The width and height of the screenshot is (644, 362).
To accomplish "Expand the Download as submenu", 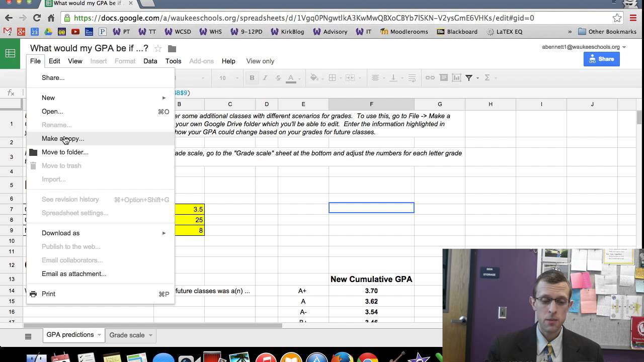I will point(100,233).
